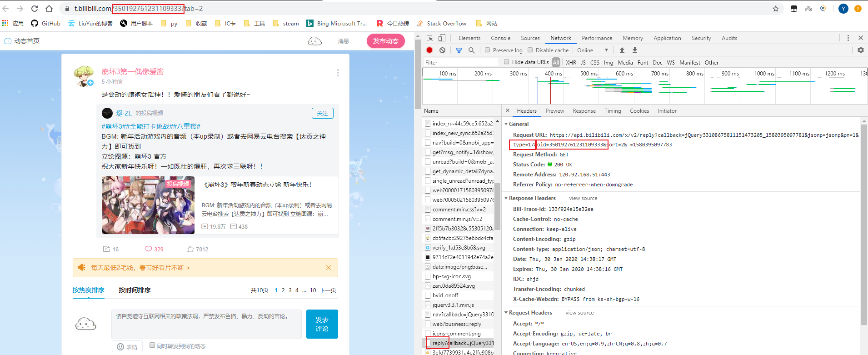Open the emoji picker 表情 button
Screen dimensions: 868x355
(x=127, y=347)
